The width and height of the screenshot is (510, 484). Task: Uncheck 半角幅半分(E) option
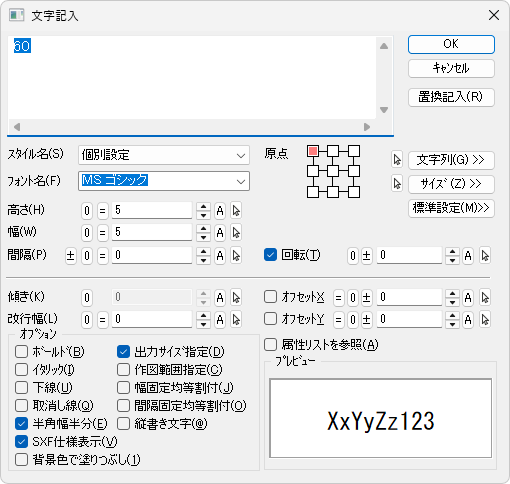coord(21,424)
